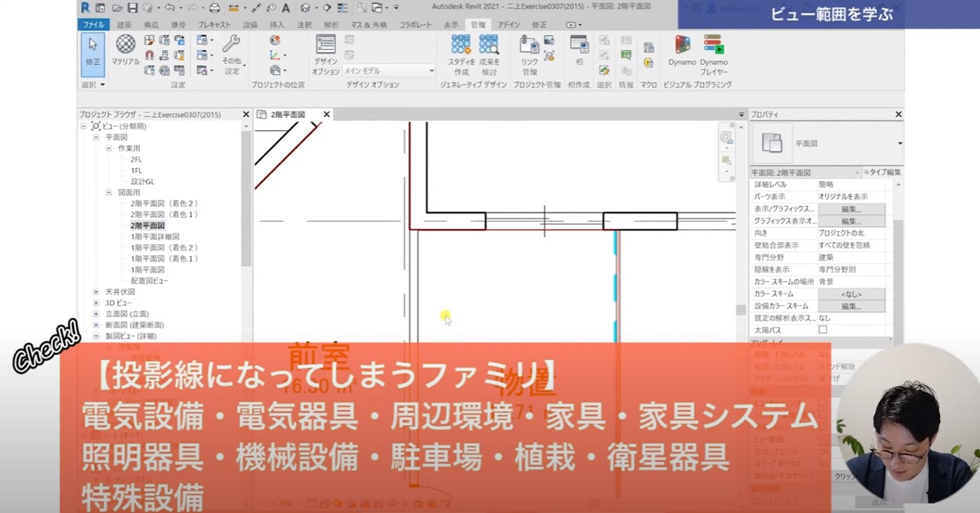Expand the 天井伏図 tree node
Image resolution: width=980 pixels, height=513 pixels.
point(96,292)
